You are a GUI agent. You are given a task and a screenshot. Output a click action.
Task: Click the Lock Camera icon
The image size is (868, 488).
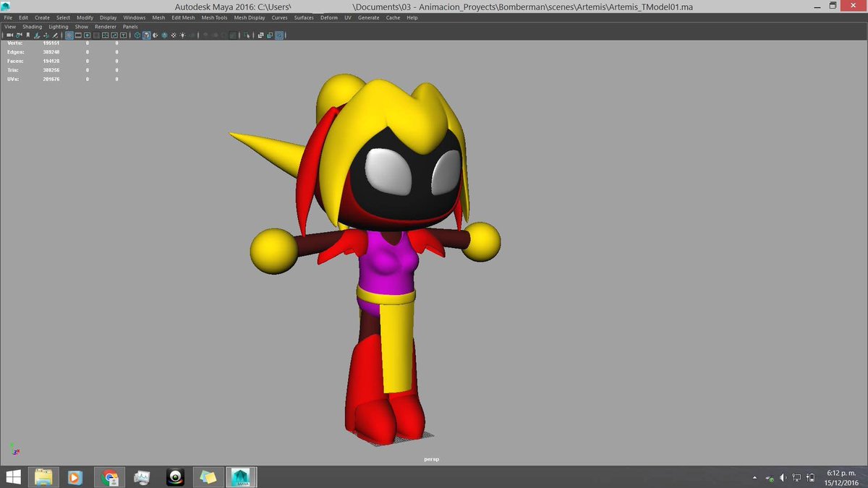pos(18,35)
